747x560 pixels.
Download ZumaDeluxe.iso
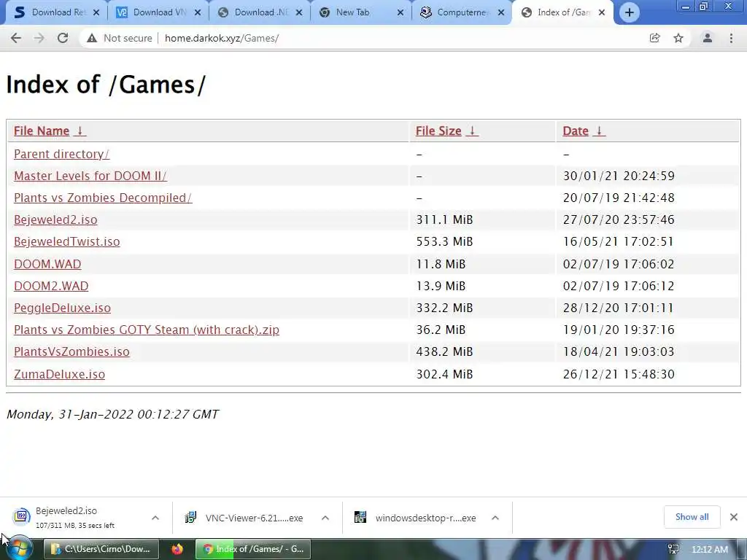pos(60,374)
